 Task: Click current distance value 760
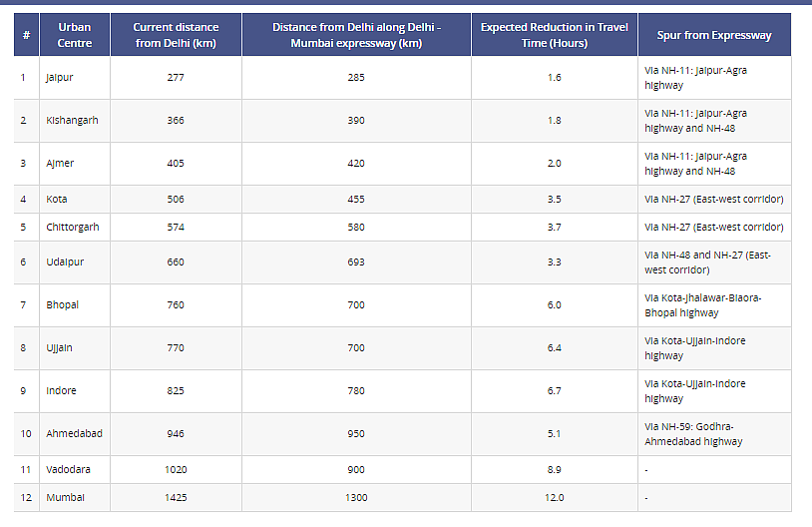[x=176, y=304]
